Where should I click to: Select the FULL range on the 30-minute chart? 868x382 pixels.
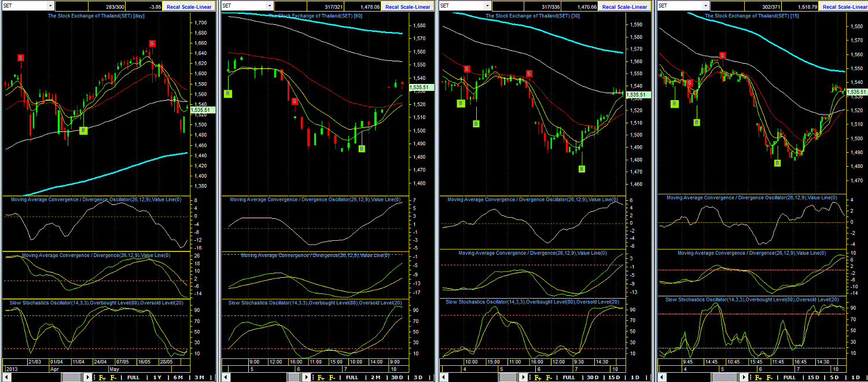(569, 377)
